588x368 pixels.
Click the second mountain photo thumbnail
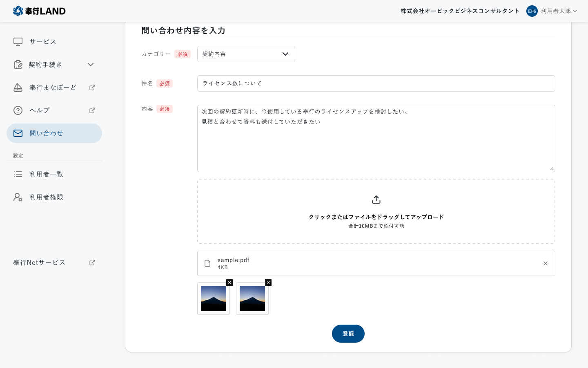pyautogui.click(x=252, y=299)
